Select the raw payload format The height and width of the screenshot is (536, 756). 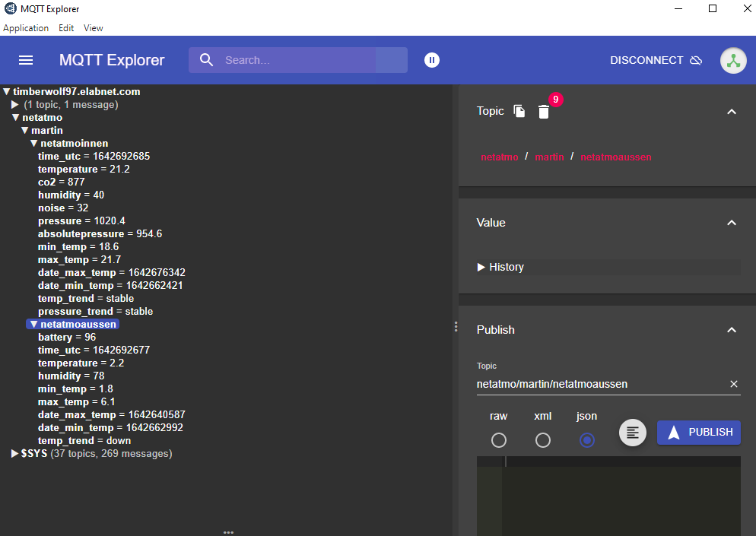click(498, 439)
